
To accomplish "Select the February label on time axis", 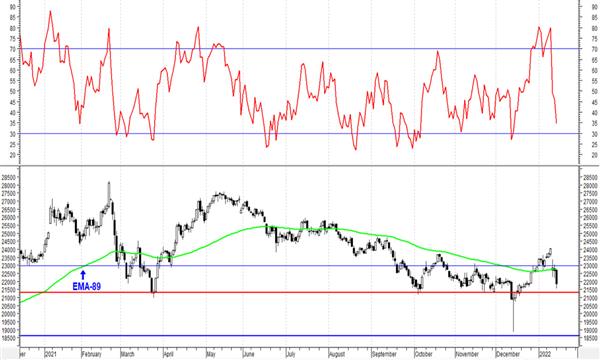I will coord(91,354).
